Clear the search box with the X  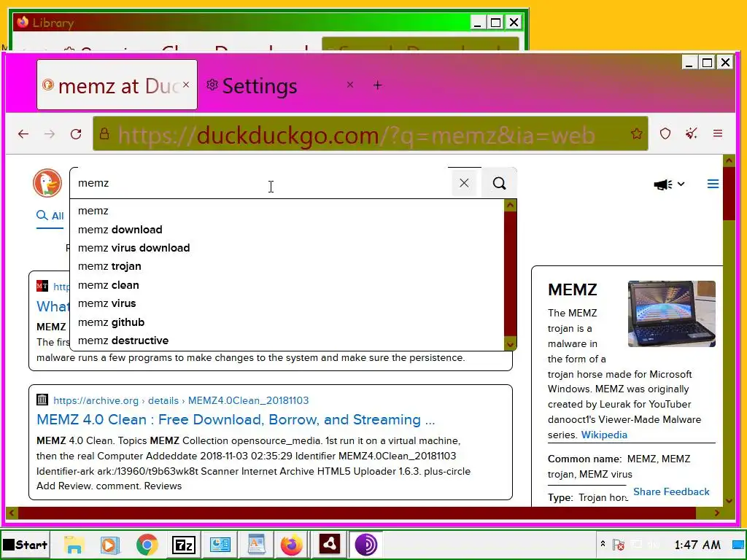(464, 183)
